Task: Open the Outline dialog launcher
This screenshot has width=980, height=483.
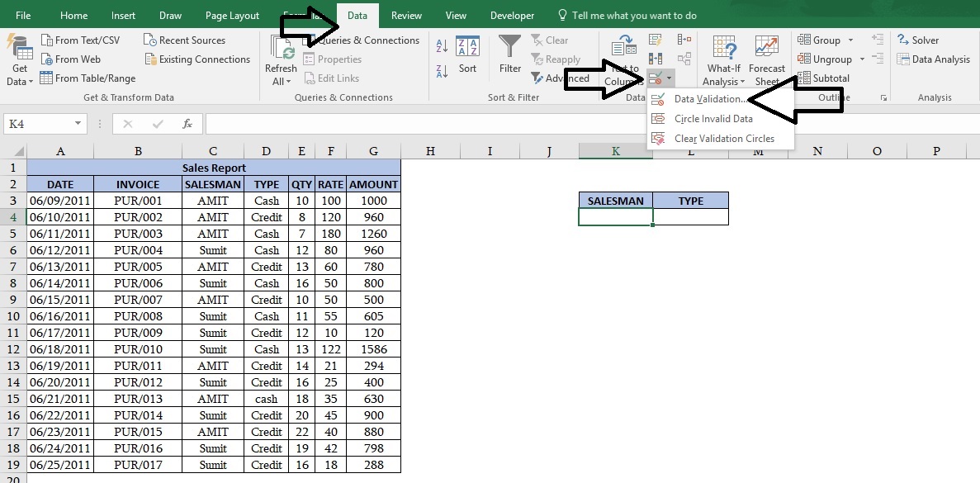Action: [x=883, y=98]
